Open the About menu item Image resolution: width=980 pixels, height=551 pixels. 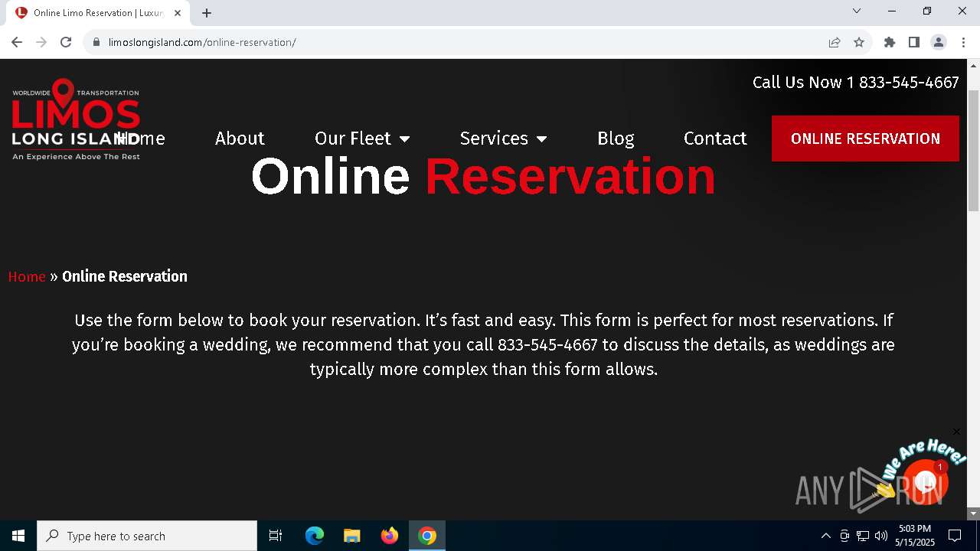tap(240, 139)
